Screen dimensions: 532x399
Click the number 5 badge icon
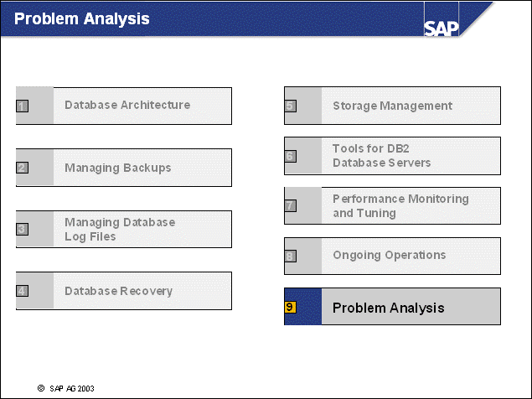[291, 106]
